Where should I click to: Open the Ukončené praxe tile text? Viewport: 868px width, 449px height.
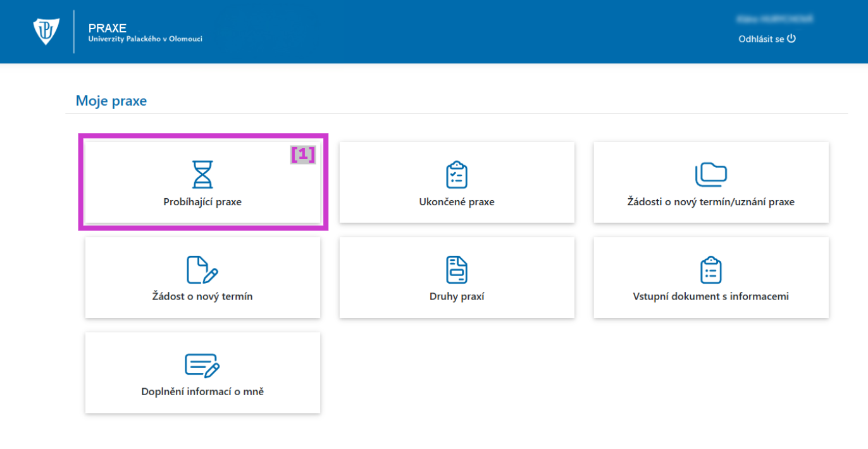click(456, 203)
